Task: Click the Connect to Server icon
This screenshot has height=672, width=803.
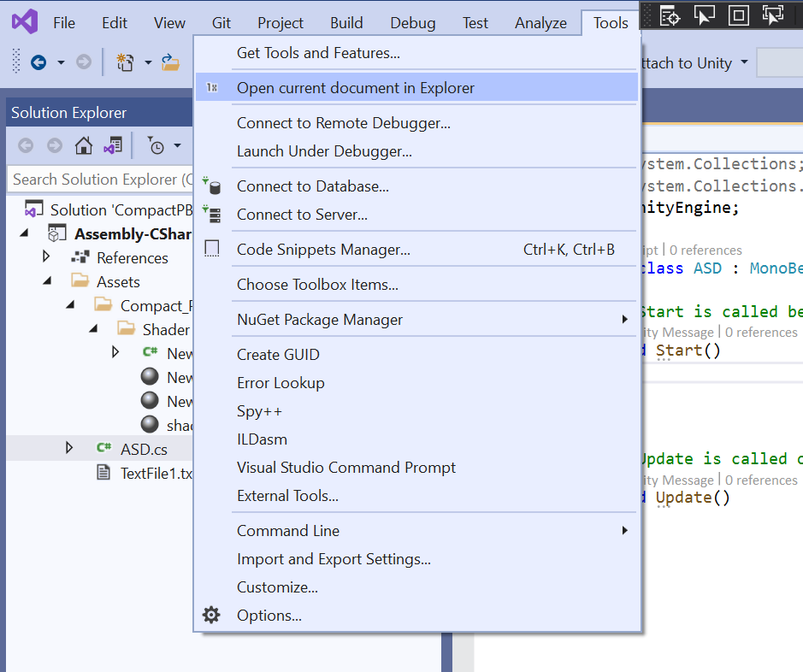Action: [211, 214]
